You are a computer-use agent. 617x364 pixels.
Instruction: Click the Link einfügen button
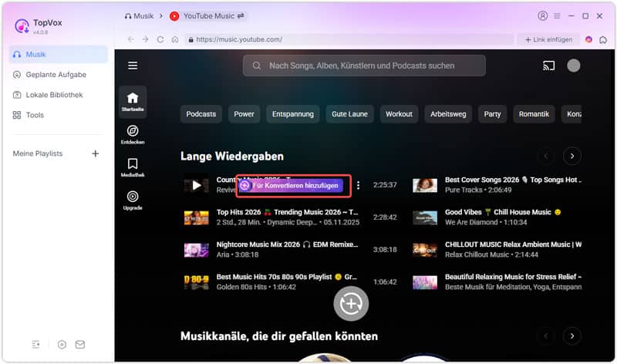[x=548, y=39]
